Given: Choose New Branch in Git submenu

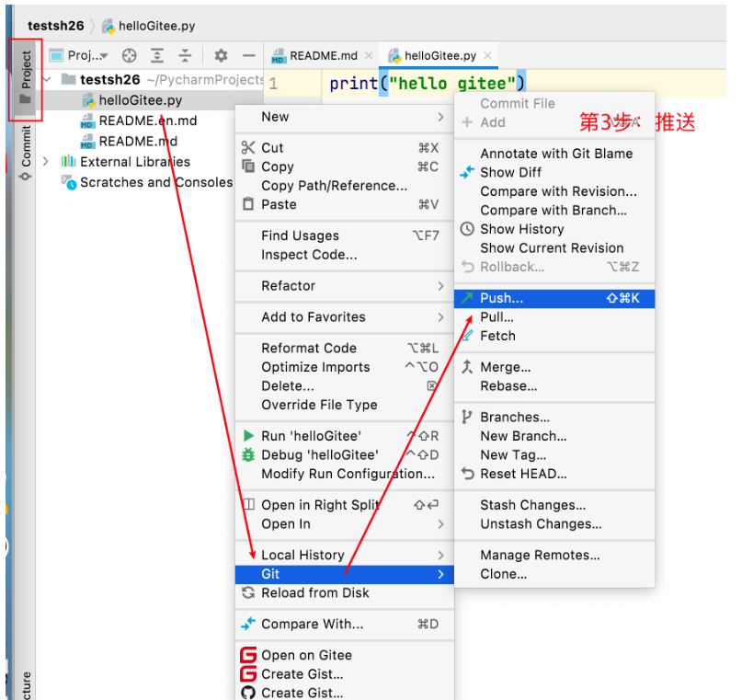Looking at the screenshot, I should click(x=554, y=436).
